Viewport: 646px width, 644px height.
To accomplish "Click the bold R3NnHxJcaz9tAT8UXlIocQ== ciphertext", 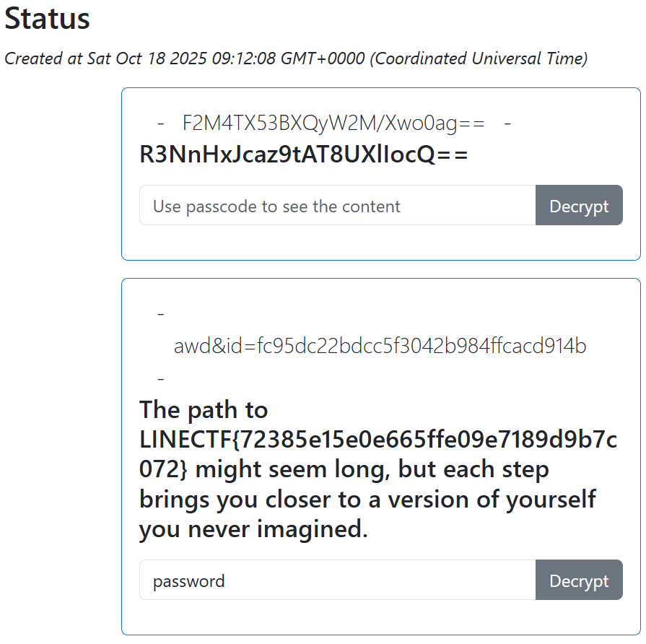I will pyautogui.click(x=304, y=155).
